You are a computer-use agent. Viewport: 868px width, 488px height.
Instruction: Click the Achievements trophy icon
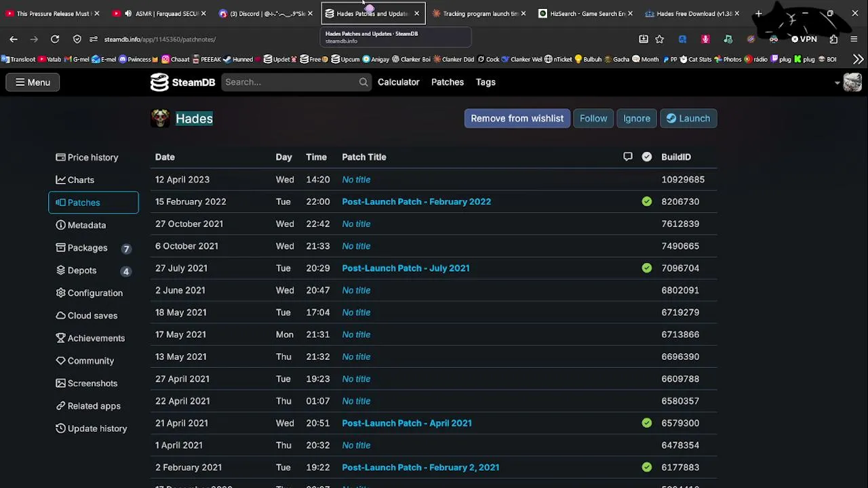[60, 338]
